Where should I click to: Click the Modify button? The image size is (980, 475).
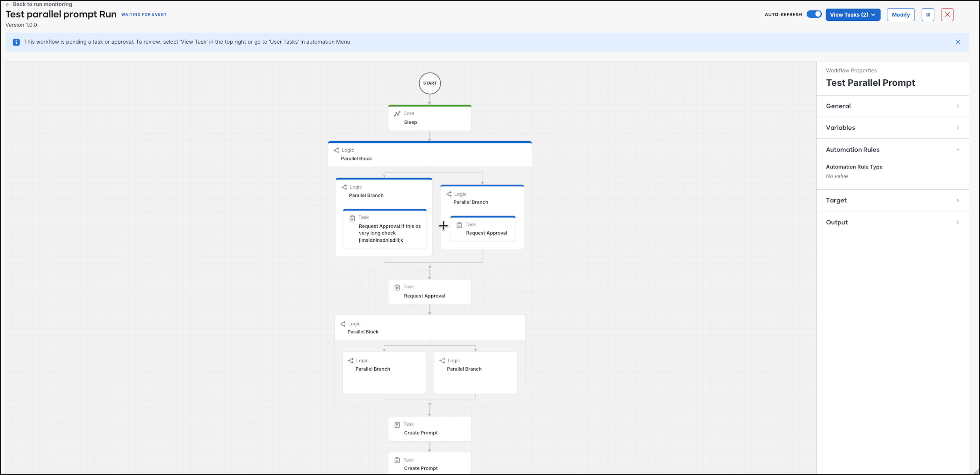point(900,14)
